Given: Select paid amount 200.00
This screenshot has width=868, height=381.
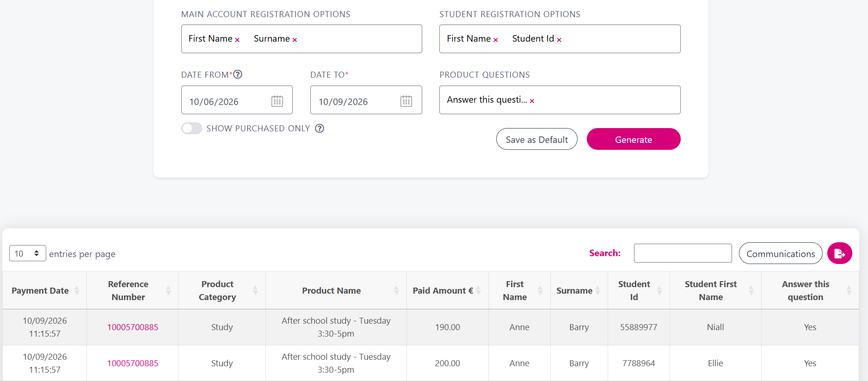Looking at the screenshot, I should [448, 363].
